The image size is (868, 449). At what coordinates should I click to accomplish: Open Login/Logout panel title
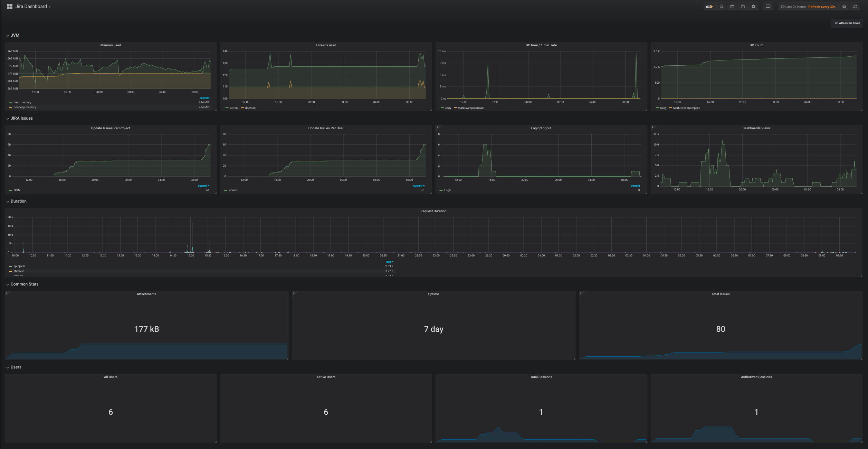coord(541,128)
